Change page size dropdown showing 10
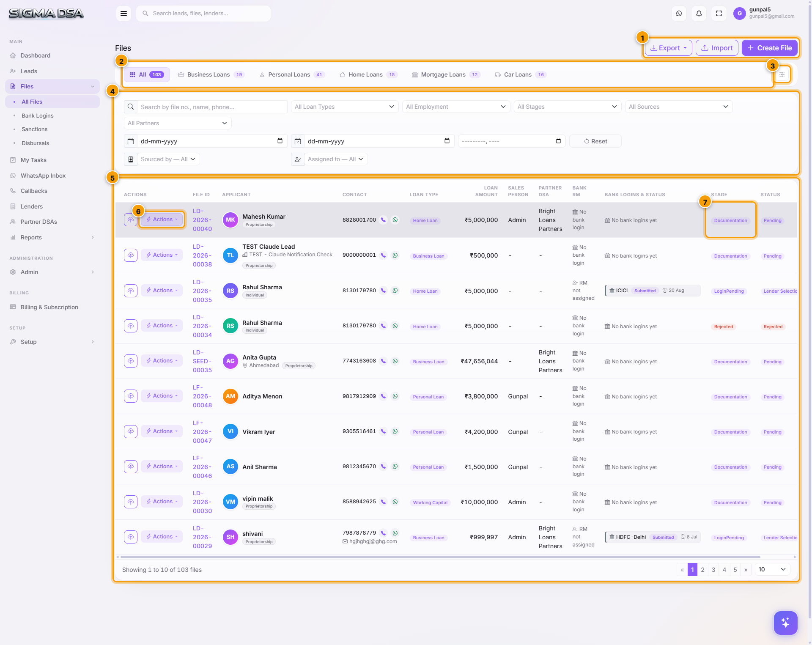 (x=772, y=569)
